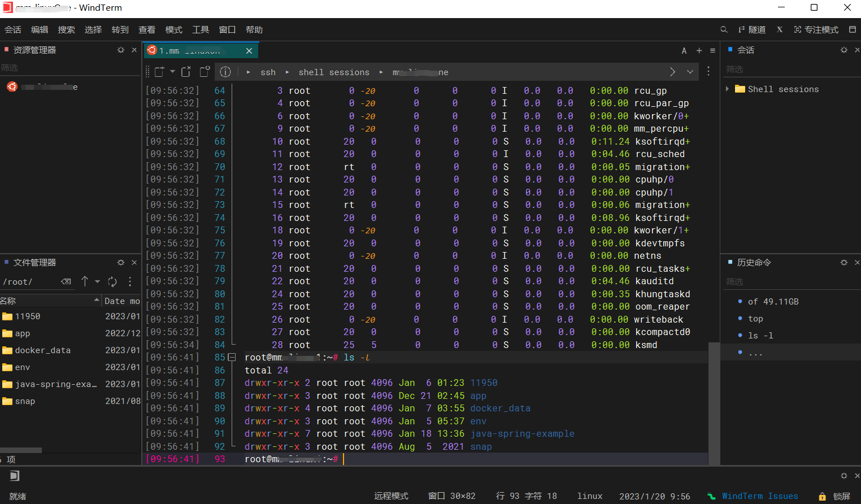Screen dimensions: 861x504
Task: Collapse the fold marker at line 85
Action: pyautogui.click(x=232, y=357)
